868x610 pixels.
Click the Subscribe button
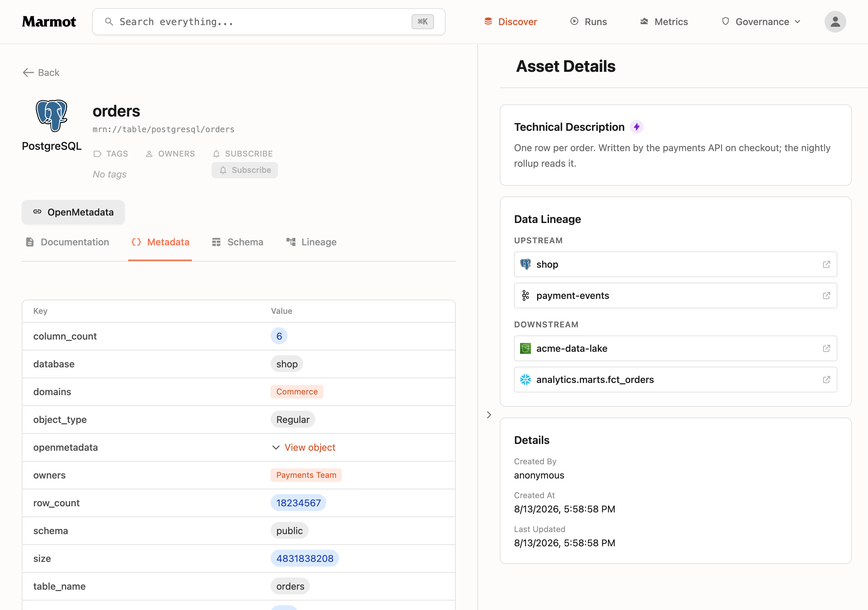coord(245,170)
